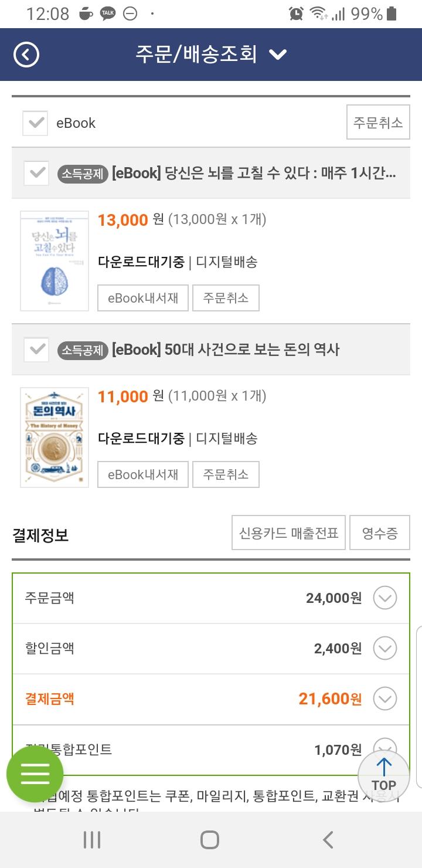Expand the 결제금액 details
422x868 pixels.
[x=385, y=699]
